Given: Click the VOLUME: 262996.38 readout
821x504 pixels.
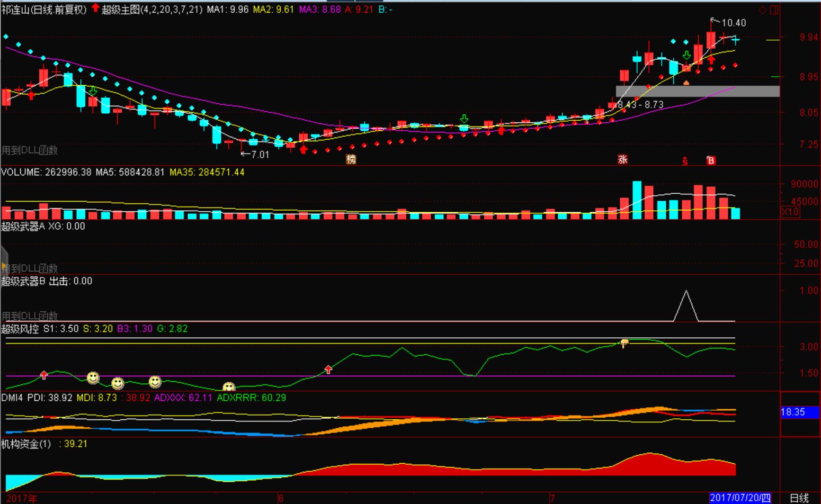Looking at the screenshot, I should click(x=46, y=172).
